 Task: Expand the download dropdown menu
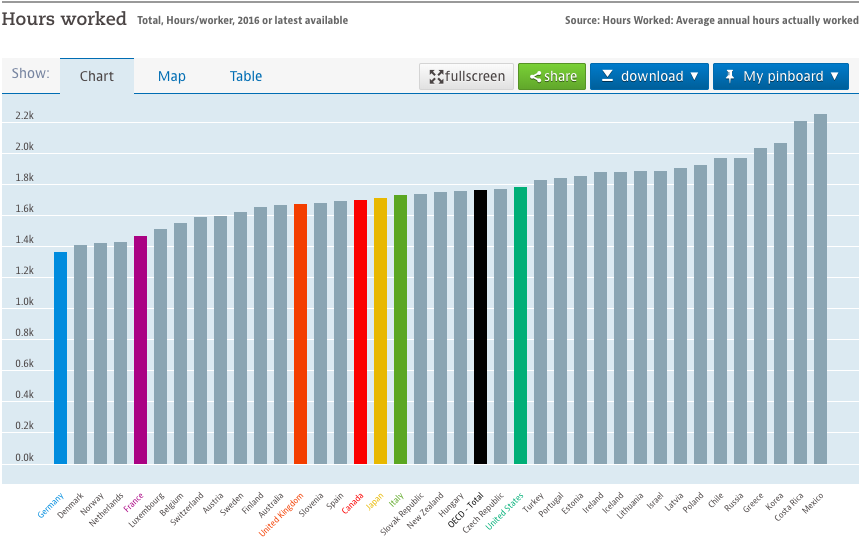pyautogui.click(x=649, y=77)
